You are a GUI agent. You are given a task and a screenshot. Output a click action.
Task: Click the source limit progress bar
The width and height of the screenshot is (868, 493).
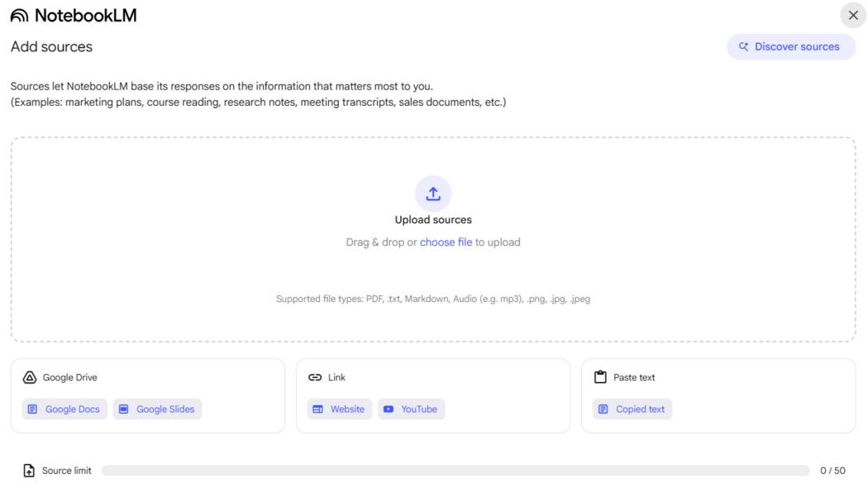[455, 471]
